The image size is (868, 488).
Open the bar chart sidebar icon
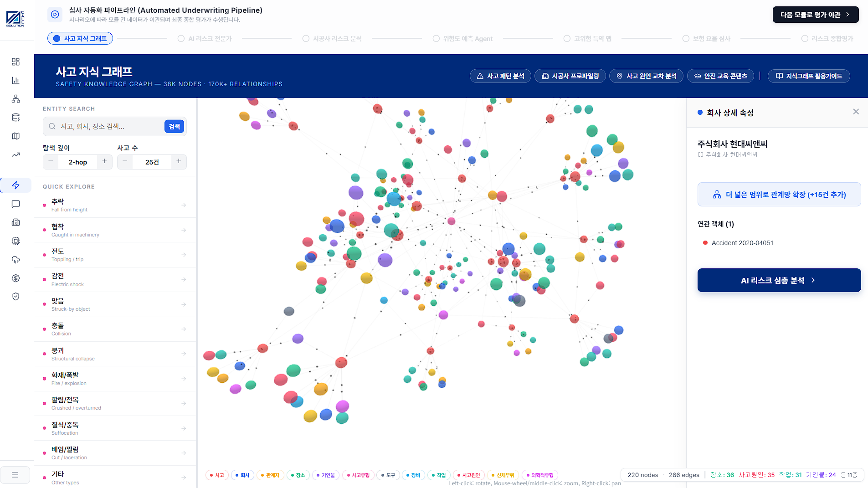click(x=16, y=80)
